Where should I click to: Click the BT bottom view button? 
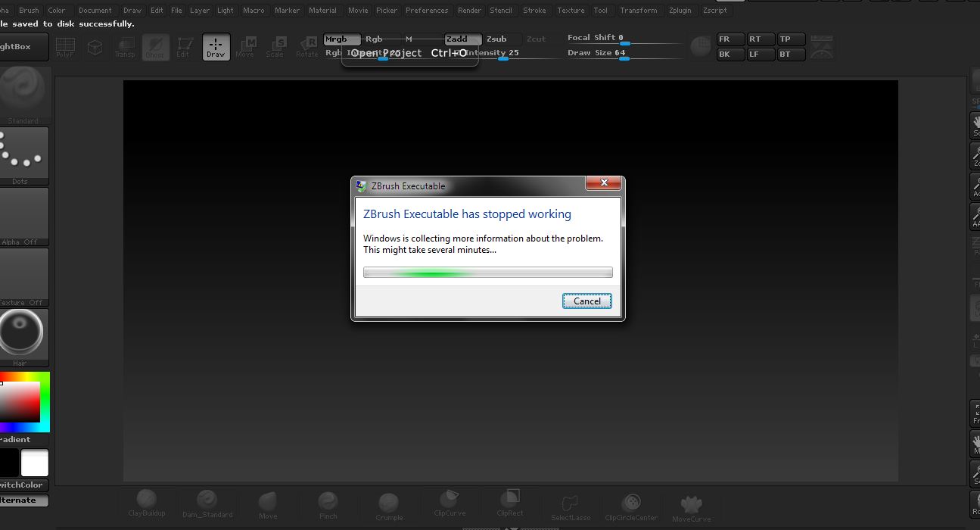(x=791, y=55)
